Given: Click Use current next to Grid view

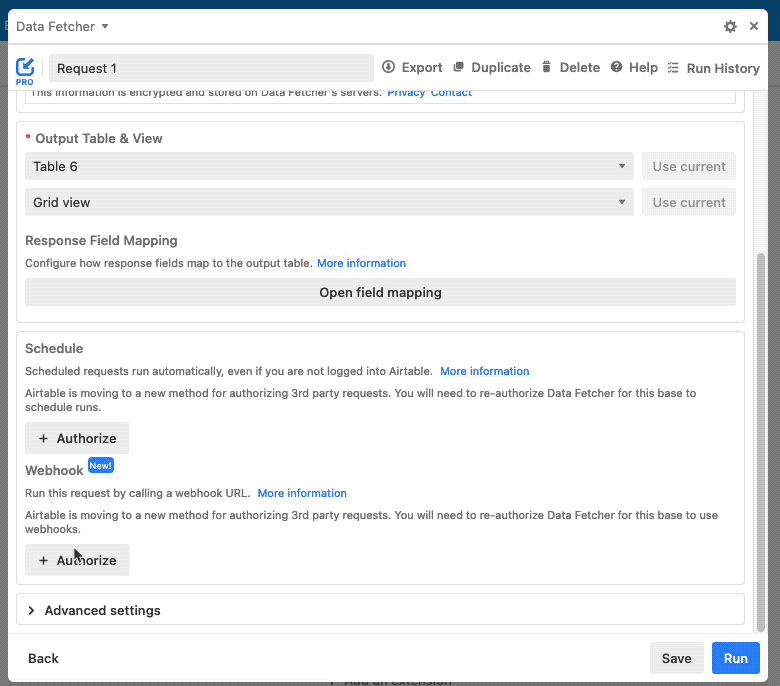Looking at the screenshot, I should click(x=688, y=202).
